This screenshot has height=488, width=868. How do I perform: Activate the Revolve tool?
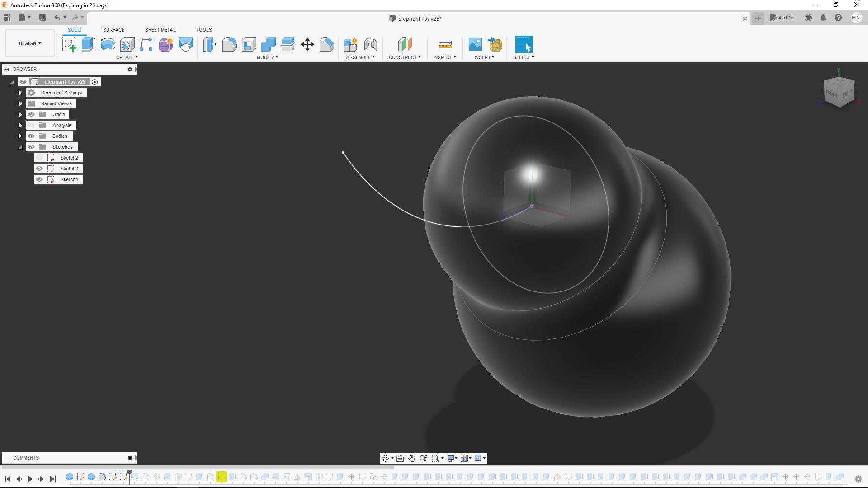coord(107,44)
